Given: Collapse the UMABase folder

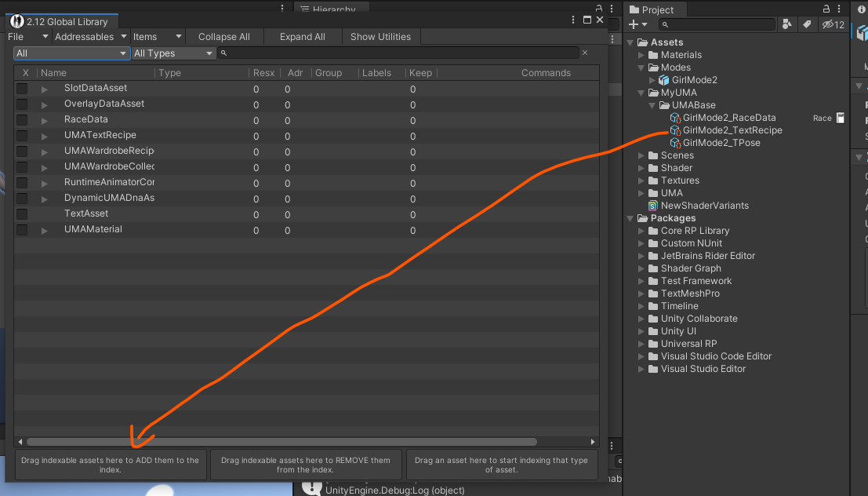Looking at the screenshot, I should click(652, 105).
